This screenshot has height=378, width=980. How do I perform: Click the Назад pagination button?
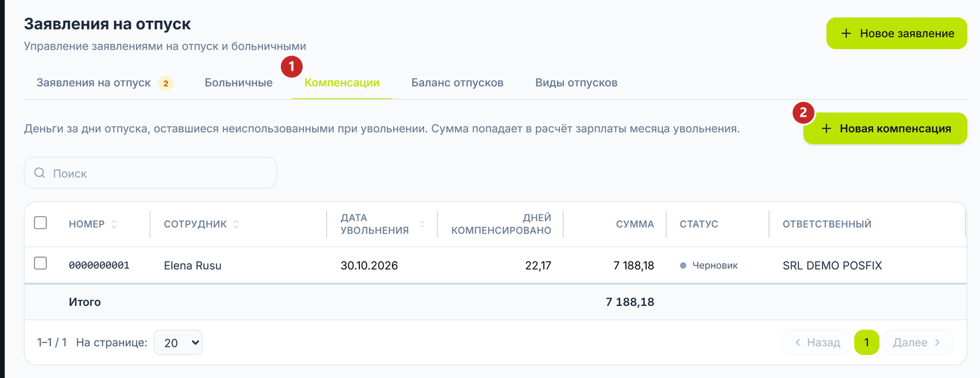[x=817, y=343]
